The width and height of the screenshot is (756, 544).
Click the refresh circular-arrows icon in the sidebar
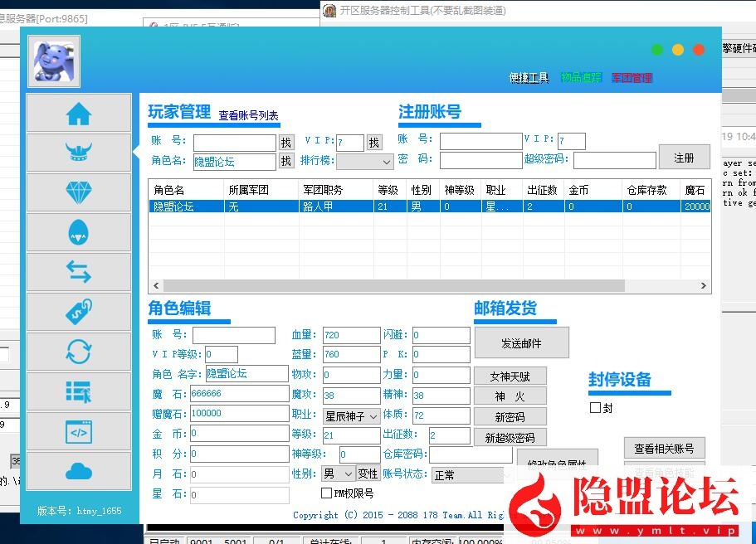(79, 352)
